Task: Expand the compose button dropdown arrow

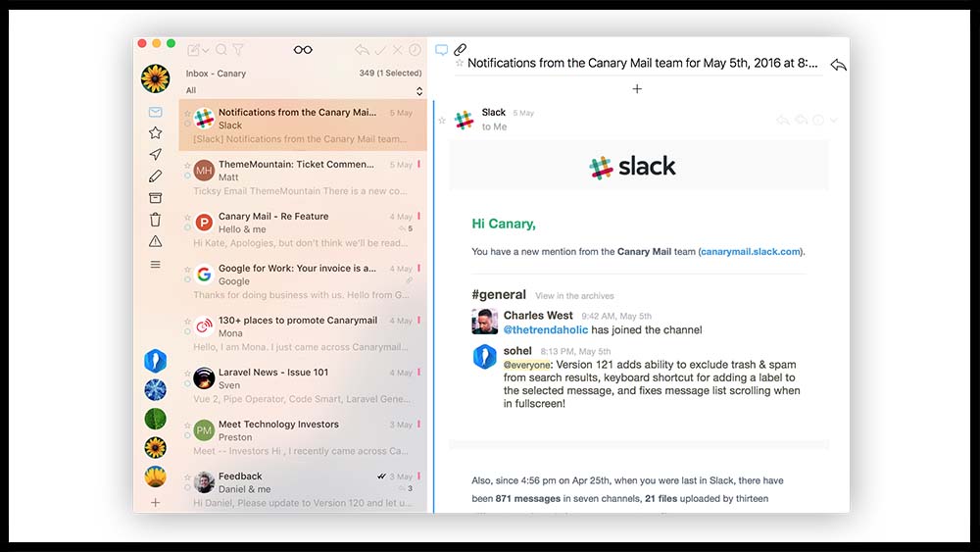Action: click(x=207, y=50)
